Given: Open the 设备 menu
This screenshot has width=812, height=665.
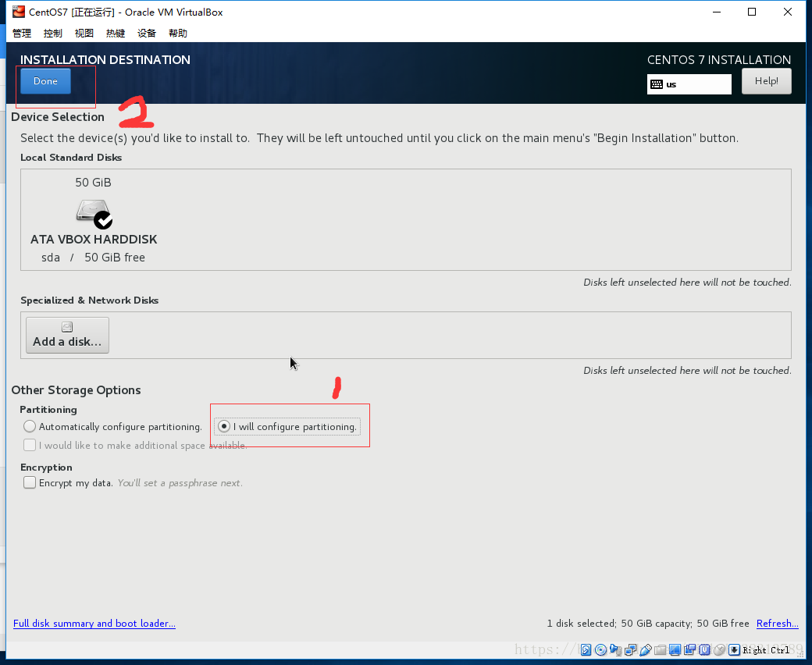Looking at the screenshot, I should [147, 33].
